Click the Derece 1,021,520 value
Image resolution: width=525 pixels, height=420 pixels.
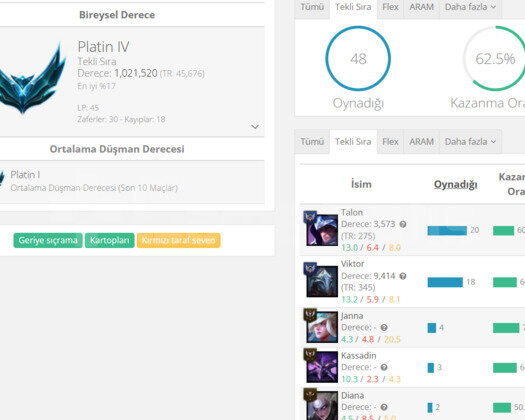click(x=136, y=73)
